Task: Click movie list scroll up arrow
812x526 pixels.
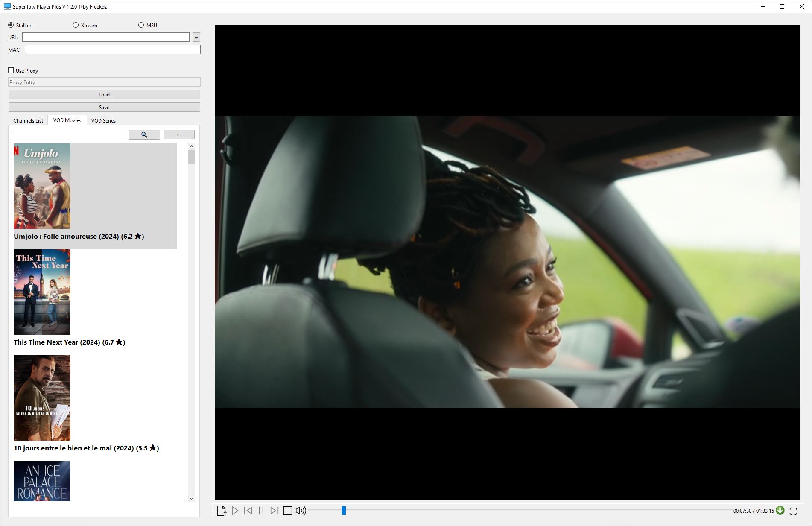Action: 191,146
